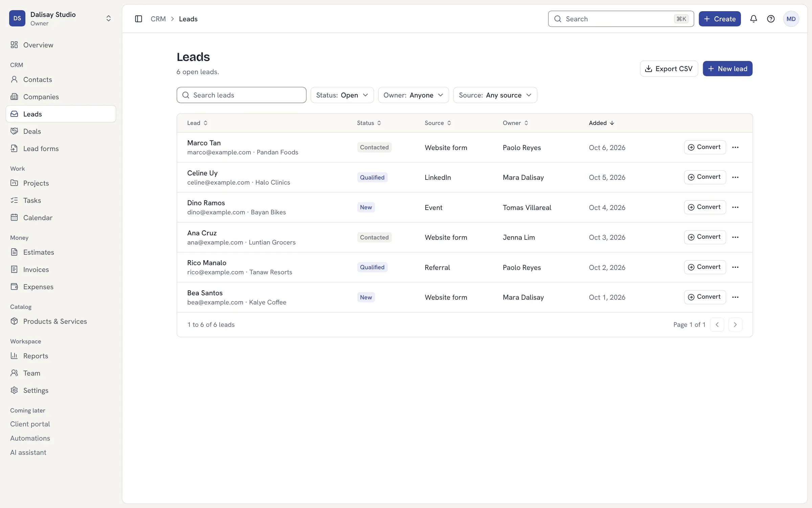Image resolution: width=812 pixels, height=508 pixels.
Task: Sort by the Added column
Action: pyautogui.click(x=601, y=123)
